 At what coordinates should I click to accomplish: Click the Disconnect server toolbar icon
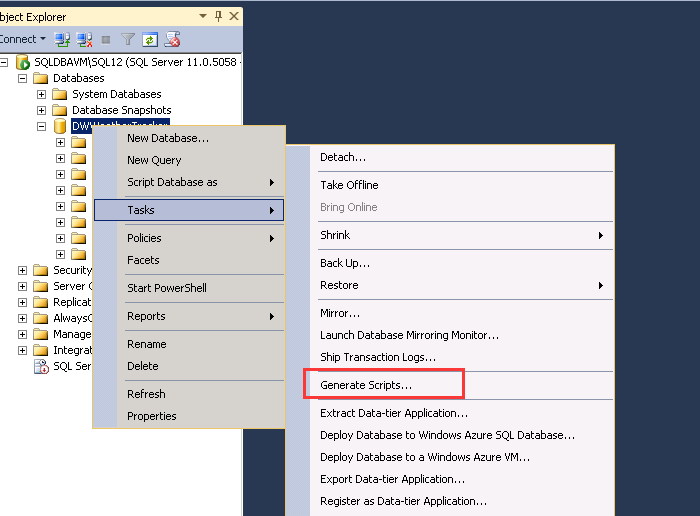pyautogui.click(x=84, y=40)
